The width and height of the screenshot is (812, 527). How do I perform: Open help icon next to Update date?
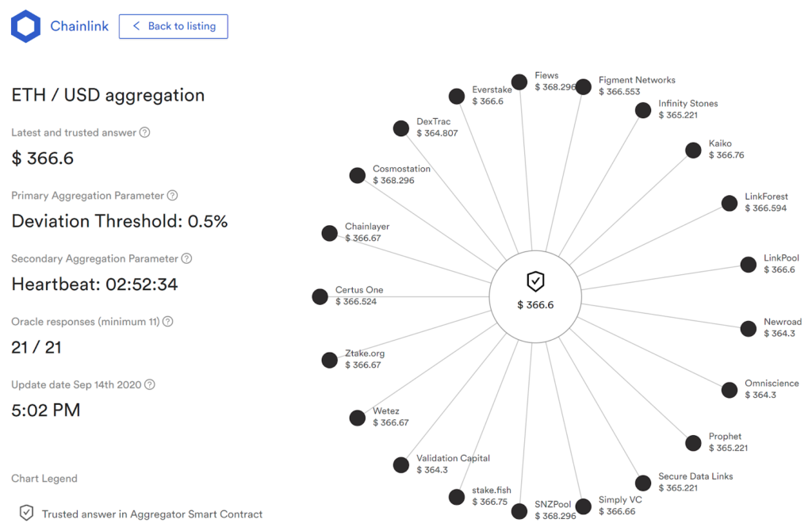tap(150, 384)
